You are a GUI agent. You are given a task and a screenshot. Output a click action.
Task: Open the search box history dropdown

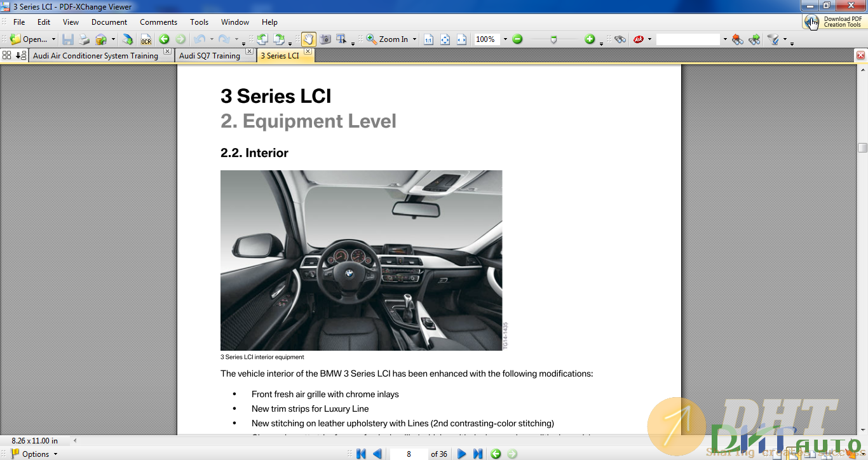(x=724, y=39)
